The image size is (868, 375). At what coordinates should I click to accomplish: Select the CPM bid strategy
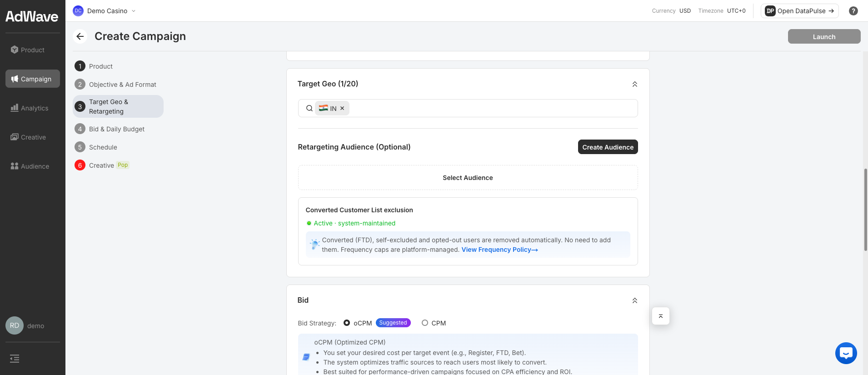point(425,323)
